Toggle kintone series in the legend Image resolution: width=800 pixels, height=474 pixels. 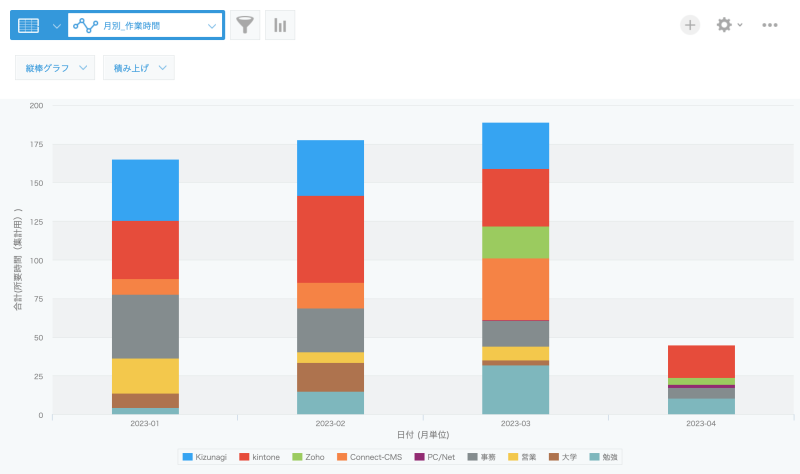click(260, 457)
